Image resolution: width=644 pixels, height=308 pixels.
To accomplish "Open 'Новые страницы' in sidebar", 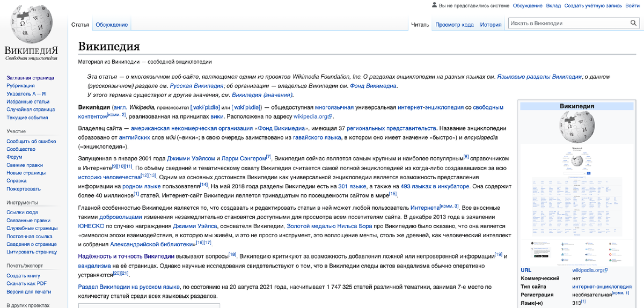I will [x=26, y=173].
